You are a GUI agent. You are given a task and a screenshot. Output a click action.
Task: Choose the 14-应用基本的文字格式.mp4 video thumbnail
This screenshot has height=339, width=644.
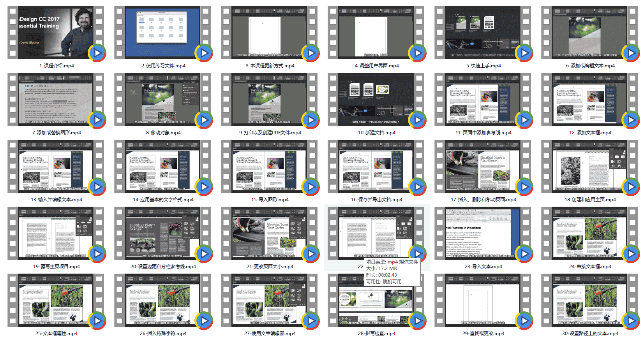(x=162, y=167)
